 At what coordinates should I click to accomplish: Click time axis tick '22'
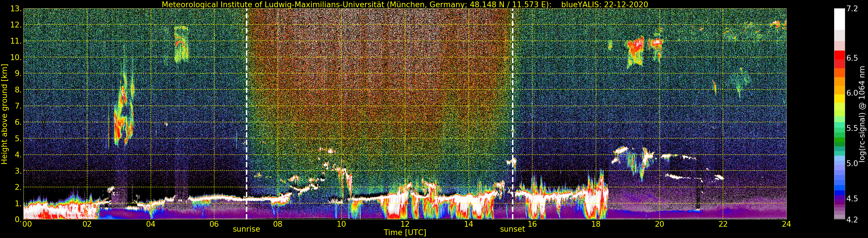tap(723, 224)
